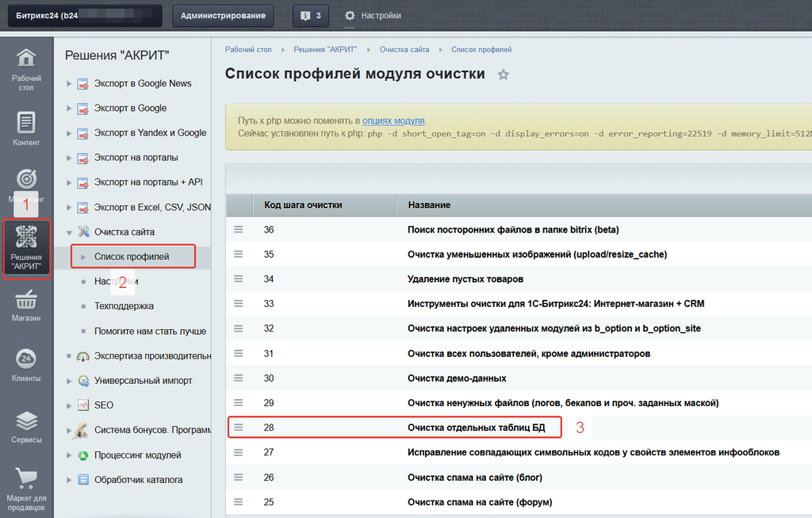Image resolution: width=812 pixels, height=518 pixels.
Task: Open Инструменты очистки для 1С-Битрикс24 profile
Action: tap(556, 304)
